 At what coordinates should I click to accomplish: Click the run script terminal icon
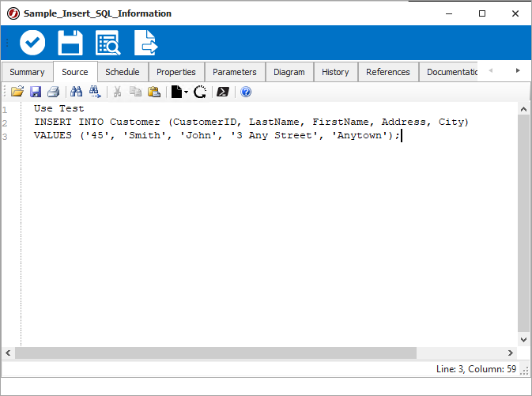pyautogui.click(x=223, y=92)
